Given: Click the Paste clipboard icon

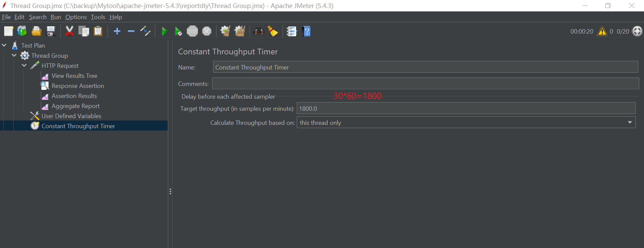Looking at the screenshot, I should point(98,31).
